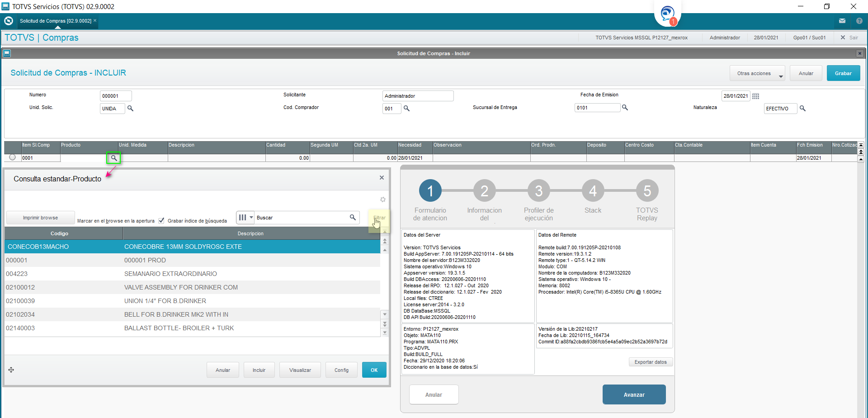Click the Cantidad cell of item 0001
The height and width of the screenshot is (418, 868).
point(288,158)
